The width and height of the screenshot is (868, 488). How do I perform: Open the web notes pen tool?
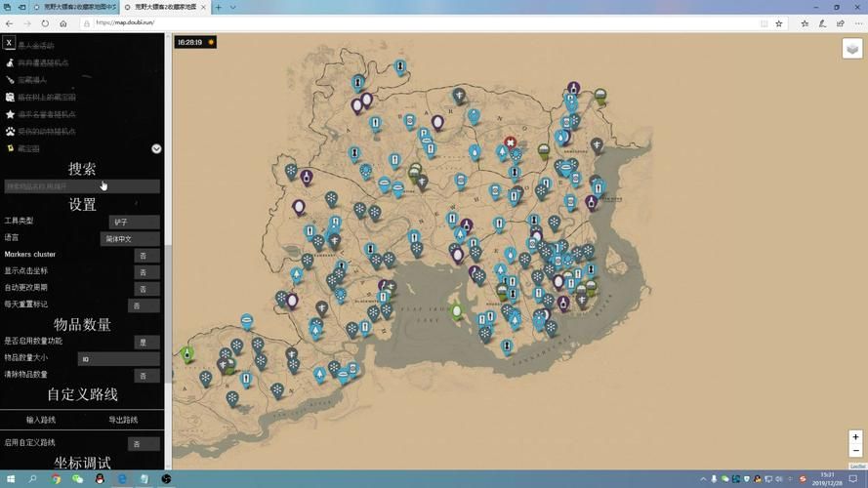point(823,23)
